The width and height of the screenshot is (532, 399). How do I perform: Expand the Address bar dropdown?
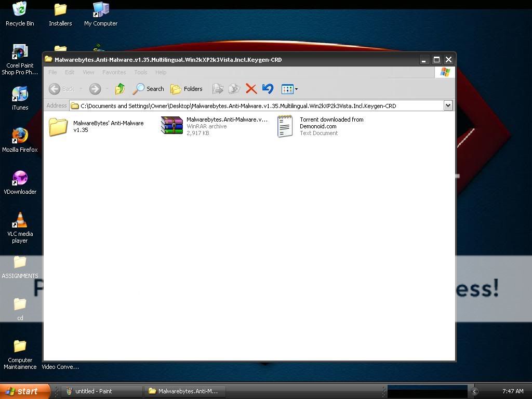448,105
